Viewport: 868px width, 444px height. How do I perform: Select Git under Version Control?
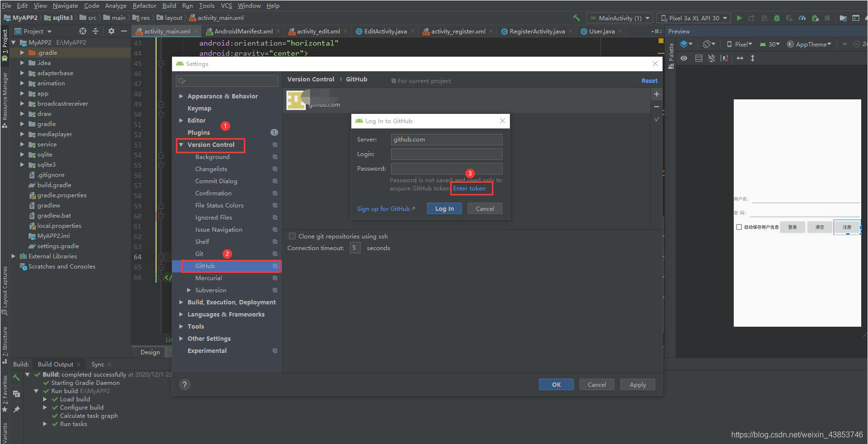tap(199, 254)
